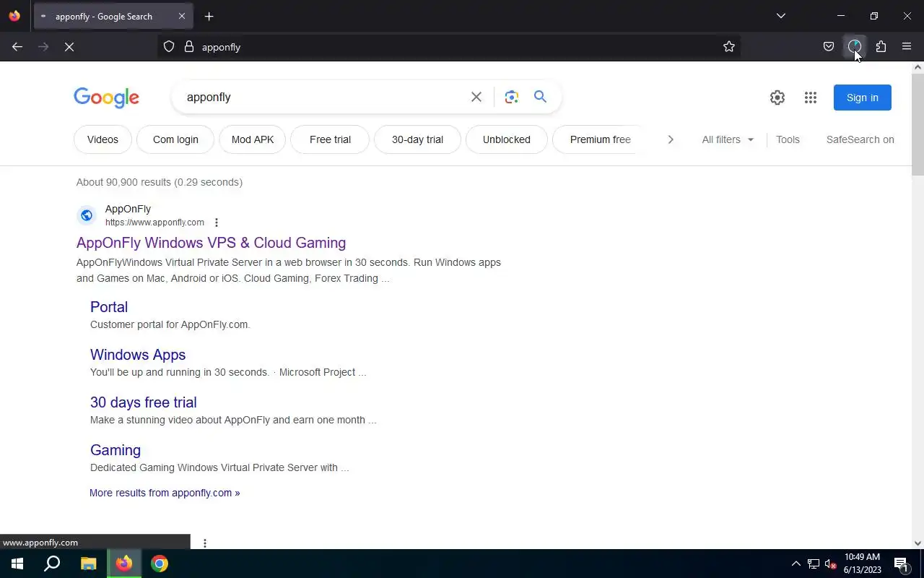924x578 pixels.
Task: Open AppOnFly Windows VPS & Cloud Gaming result
Action: click(211, 243)
